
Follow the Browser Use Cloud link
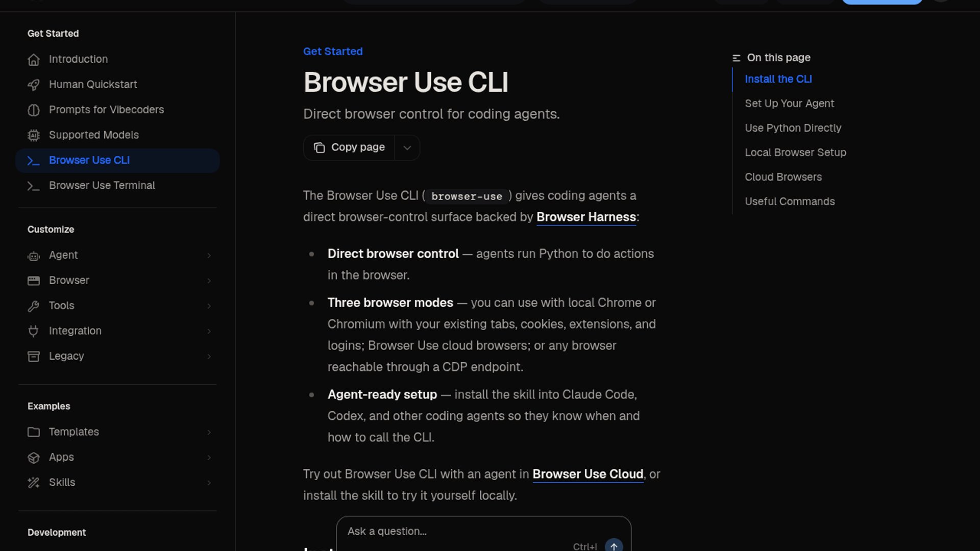click(587, 474)
